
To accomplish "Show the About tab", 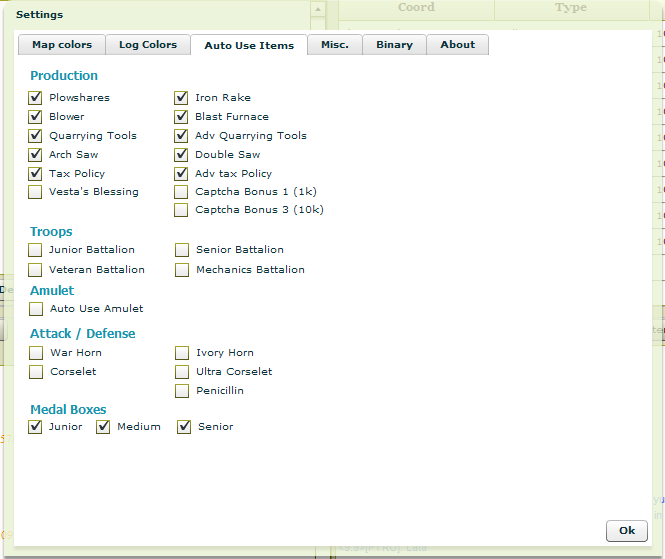I will (457, 45).
